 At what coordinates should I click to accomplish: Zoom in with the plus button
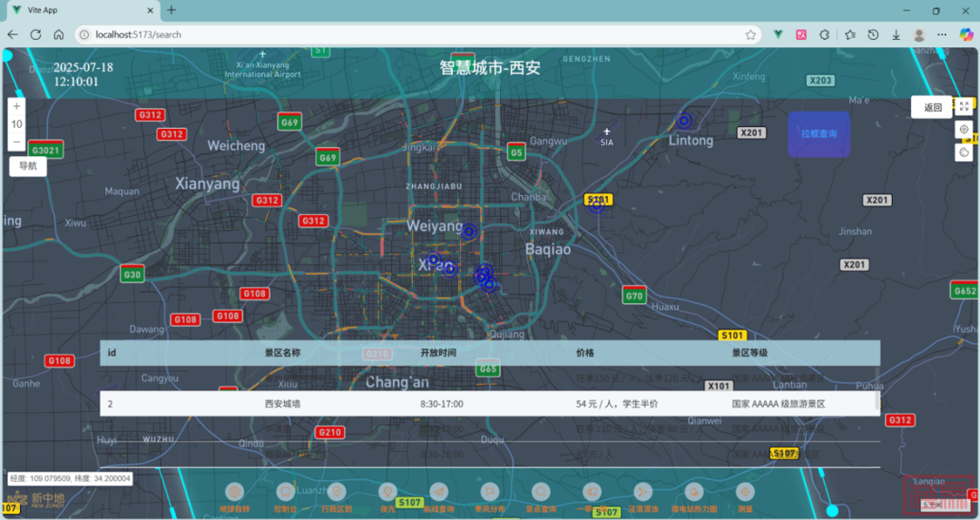click(x=16, y=105)
